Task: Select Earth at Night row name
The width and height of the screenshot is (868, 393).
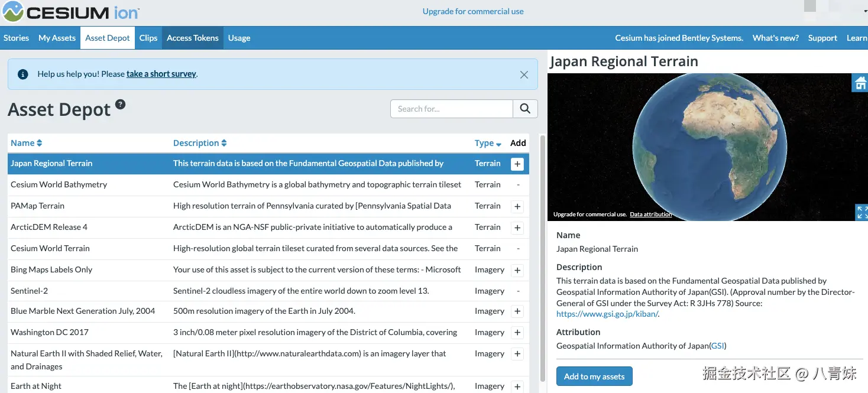Action: coord(36,386)
